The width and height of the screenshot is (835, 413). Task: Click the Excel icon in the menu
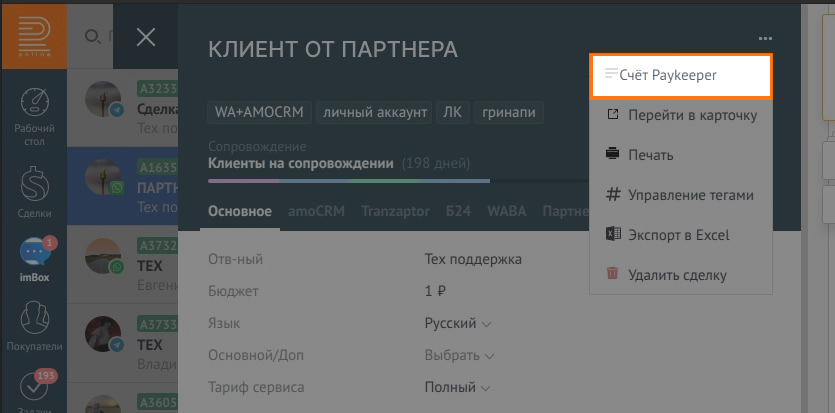(613, 234)
